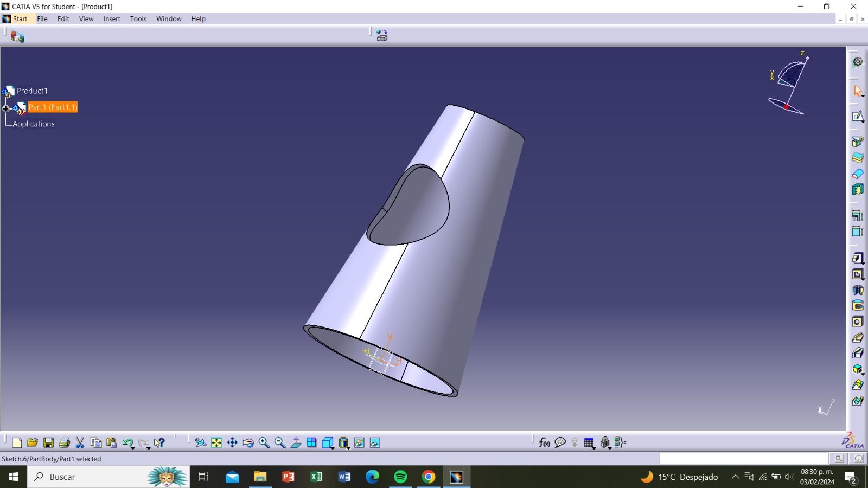Viewport: 868px width, 488px height.
Task: Open the Equivalent Dimensions tool
Action: click(x=621, y=443)
